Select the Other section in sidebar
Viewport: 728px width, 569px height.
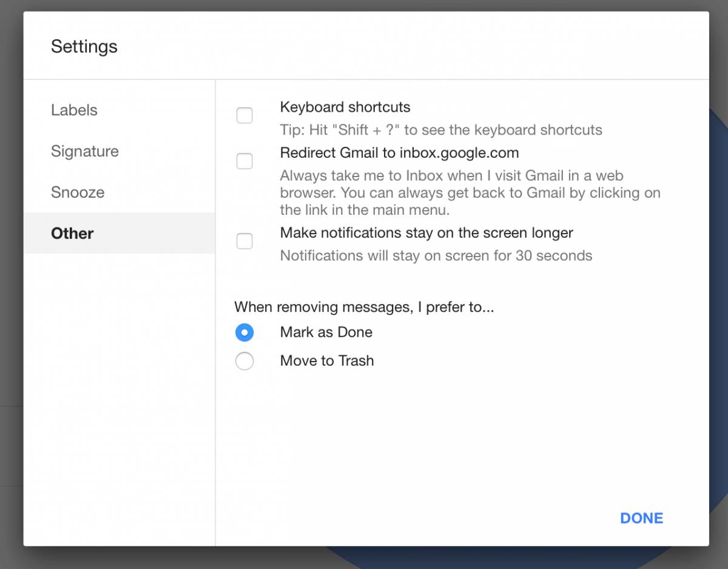click(x=72, y=234)
